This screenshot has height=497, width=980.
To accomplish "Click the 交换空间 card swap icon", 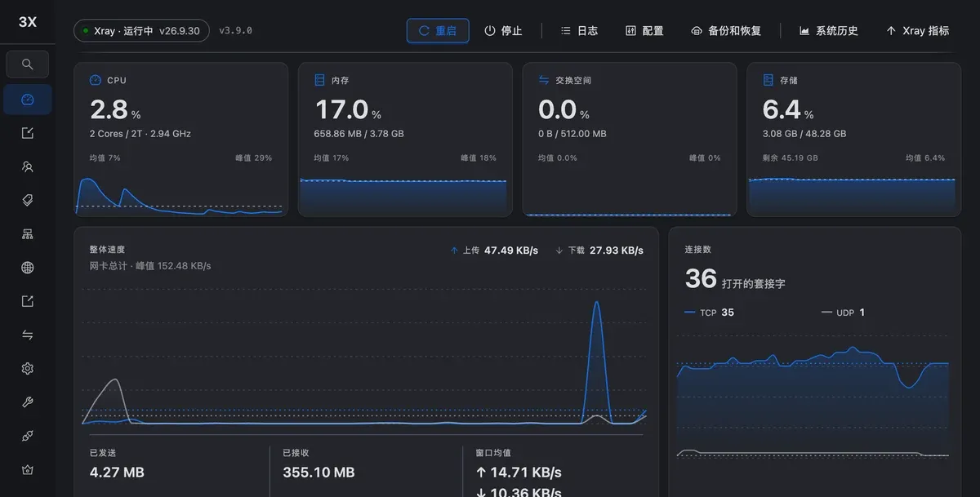I will [x=544, y=80].
